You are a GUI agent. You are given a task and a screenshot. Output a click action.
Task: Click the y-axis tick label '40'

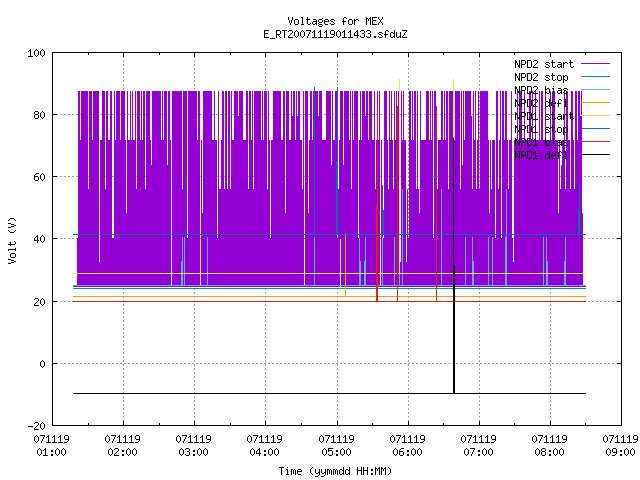[x=39, y=239]
